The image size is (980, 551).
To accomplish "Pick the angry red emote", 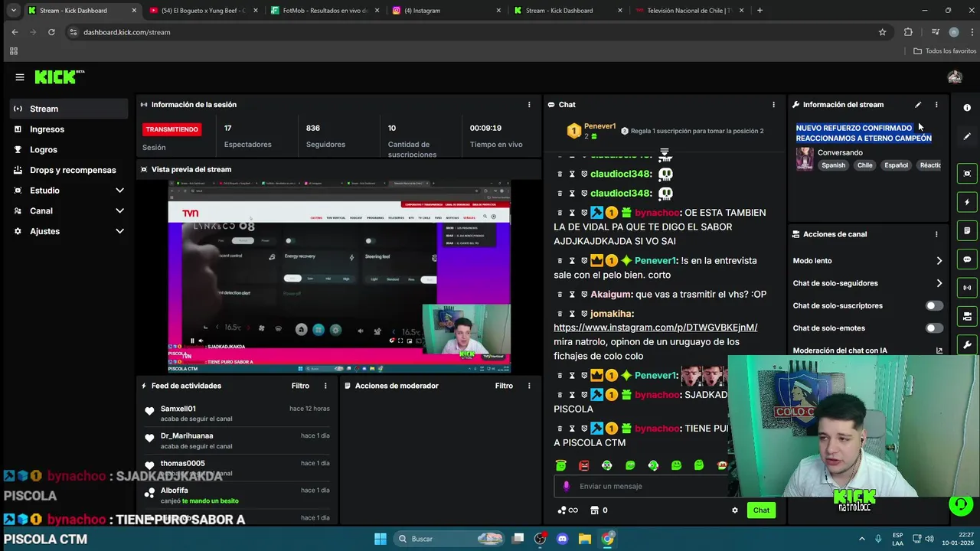I will click(584, 465).
